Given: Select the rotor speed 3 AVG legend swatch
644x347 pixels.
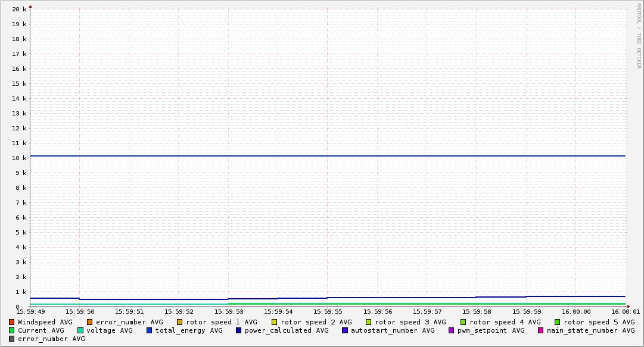Looking at the screenshot, I should coord(369,322).
